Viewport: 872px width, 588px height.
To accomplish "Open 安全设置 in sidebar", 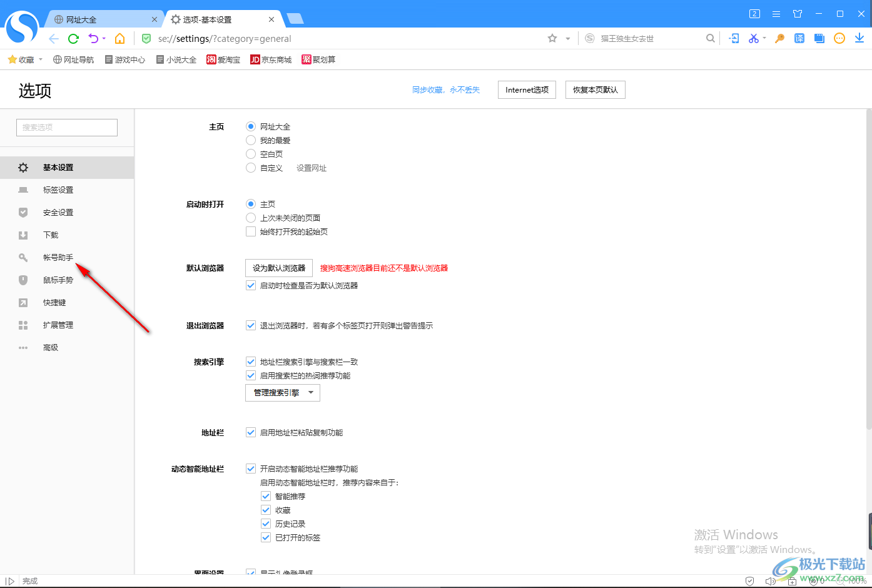I will [x=67, y=213].
